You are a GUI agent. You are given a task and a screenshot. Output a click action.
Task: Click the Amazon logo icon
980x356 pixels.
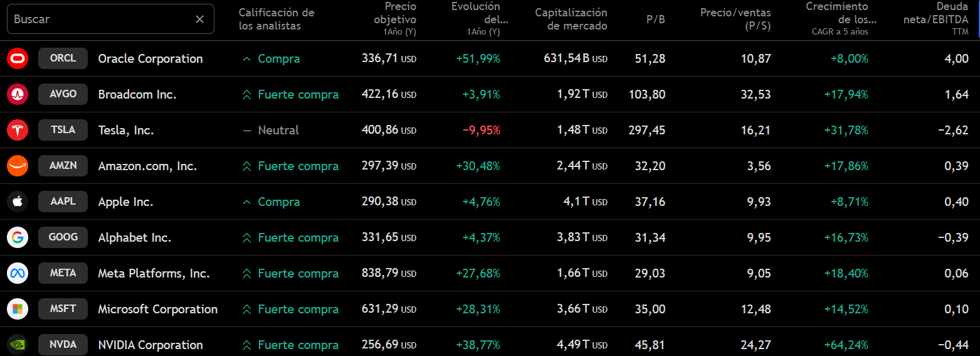pos(18,166)
